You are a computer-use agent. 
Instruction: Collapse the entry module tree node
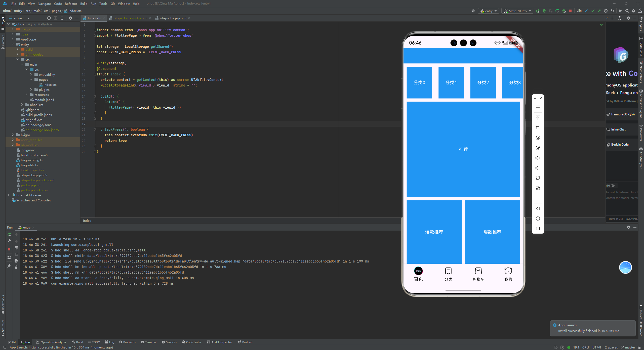coord(13,44)
